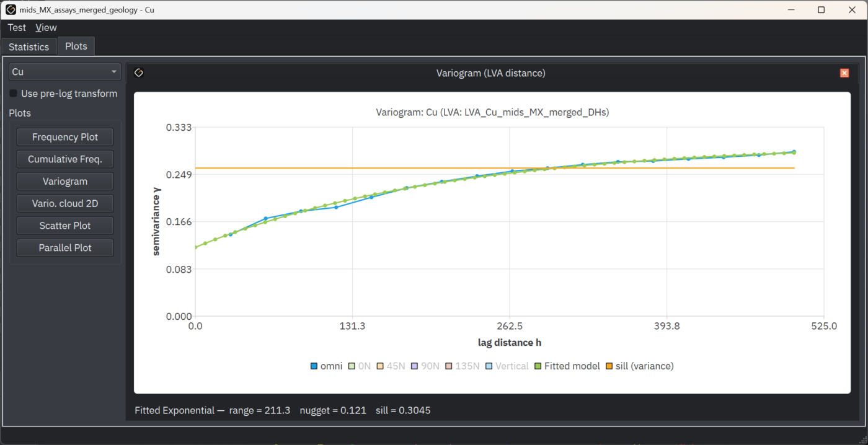Close the Variogram (LVA distance) panel
The height and width of the screenshot is (445, 868).
click(x=844, y=73)
